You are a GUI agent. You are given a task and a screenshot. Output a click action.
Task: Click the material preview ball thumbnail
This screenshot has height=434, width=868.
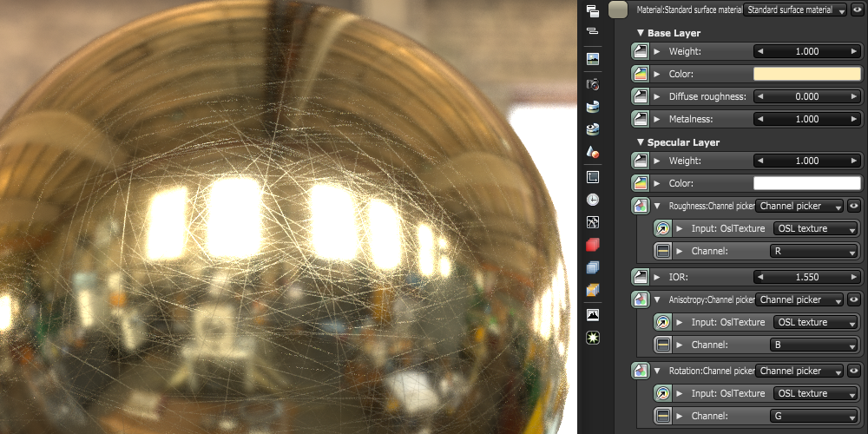[618, 10]
